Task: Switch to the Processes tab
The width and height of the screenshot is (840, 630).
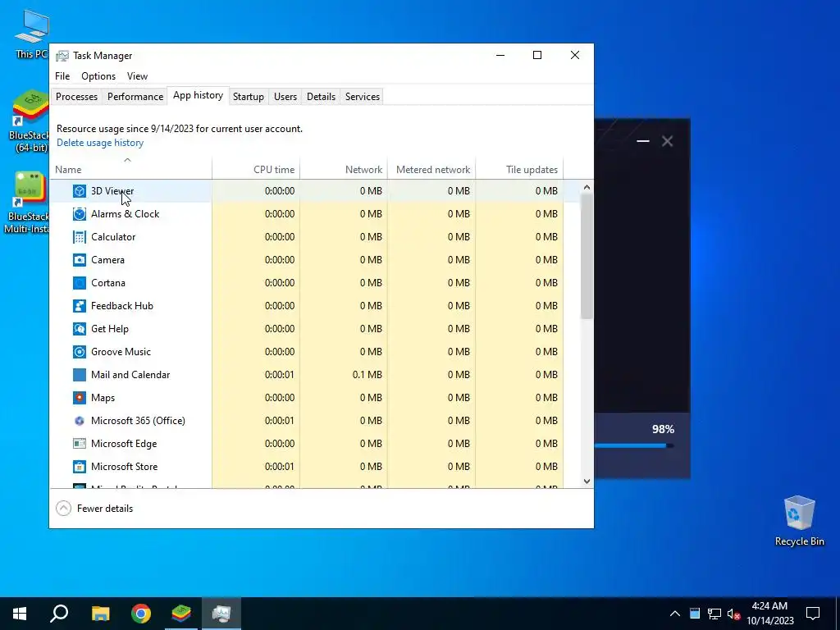Action: coord(76,97)
